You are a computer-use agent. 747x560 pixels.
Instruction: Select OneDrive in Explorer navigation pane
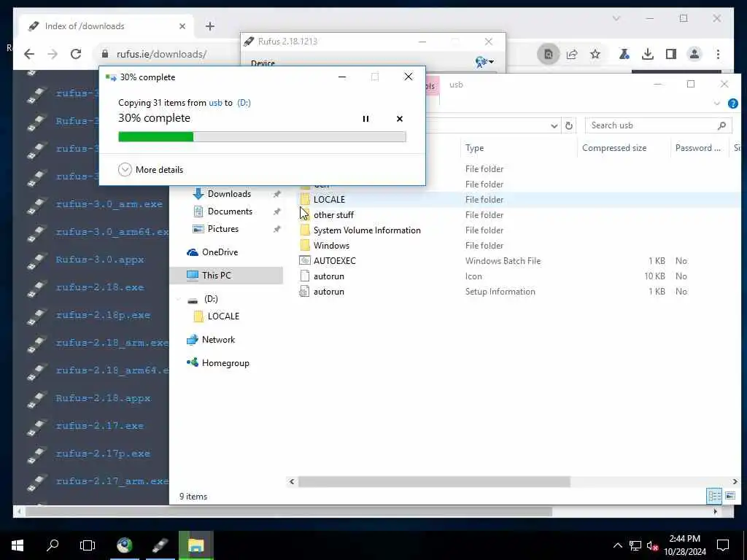click(220, 252)
